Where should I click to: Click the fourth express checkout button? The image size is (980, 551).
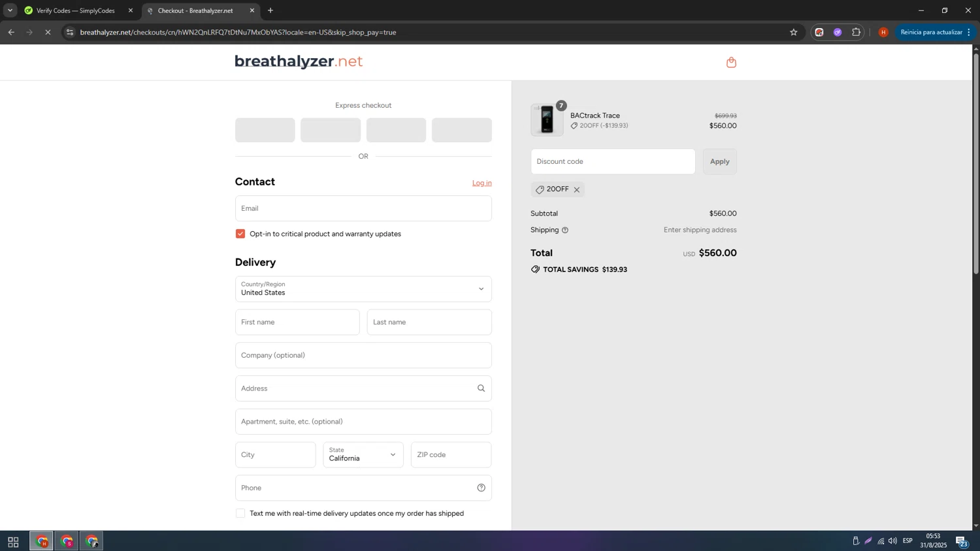click(x=462, y=130)
